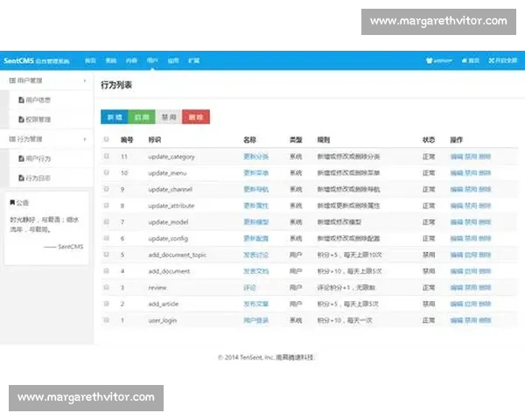The height and width of the screenshot is (420, 525).
Task: Click the add_document_topic identifier cell
Action: (177, 255)
